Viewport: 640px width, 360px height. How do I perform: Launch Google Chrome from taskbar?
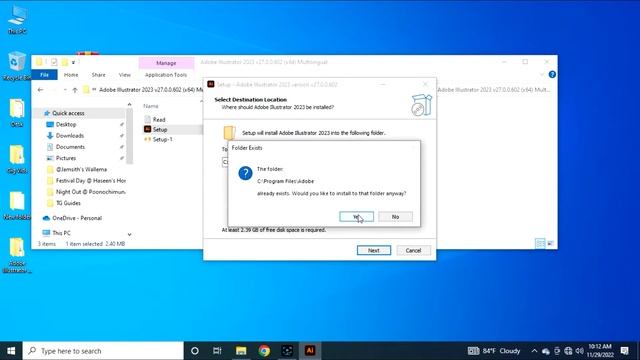click(264, 351)
